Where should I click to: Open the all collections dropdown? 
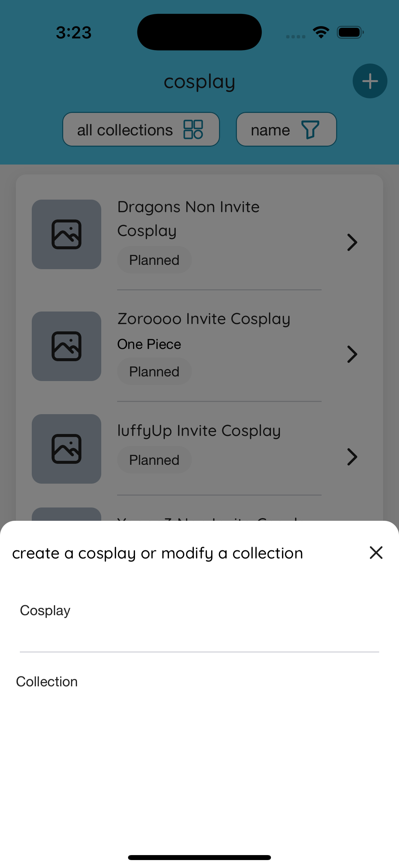click(x=141, y=129)
